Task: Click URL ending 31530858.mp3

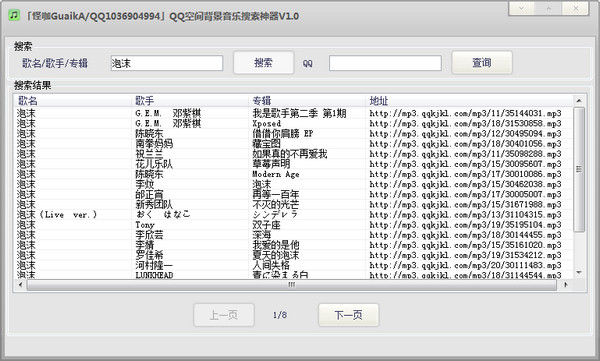Action: pyautogui.click(x=465, y=124)
